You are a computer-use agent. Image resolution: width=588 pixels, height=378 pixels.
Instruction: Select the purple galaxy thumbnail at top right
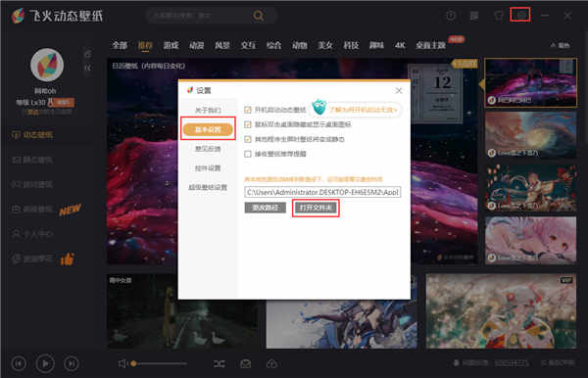(531, 83)
